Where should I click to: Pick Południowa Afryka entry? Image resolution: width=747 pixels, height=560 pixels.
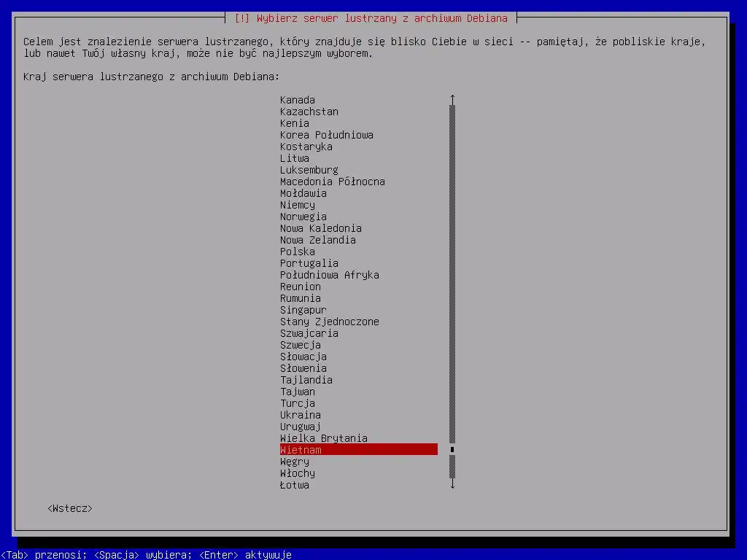[359, 275]
